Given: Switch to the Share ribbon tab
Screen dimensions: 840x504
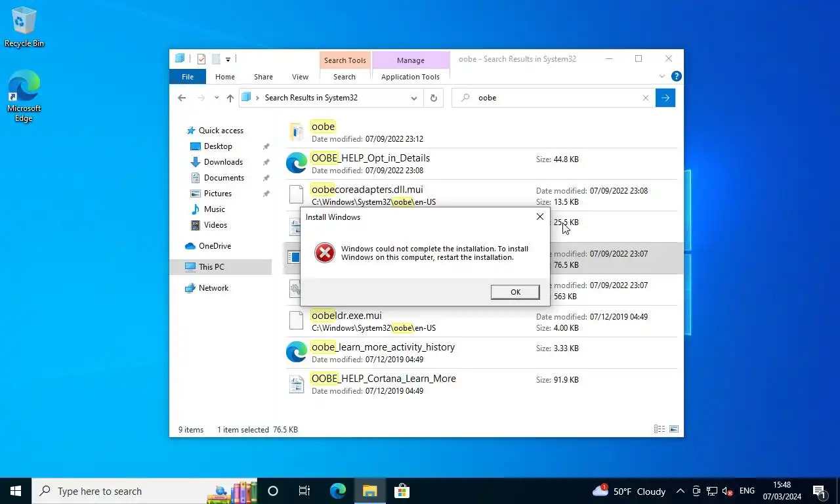Looking at the screenshot, I should [263, 77].
